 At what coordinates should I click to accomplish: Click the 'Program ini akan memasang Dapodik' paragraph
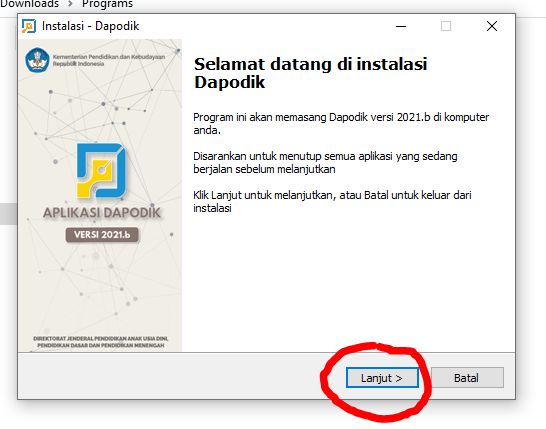point(341,124)
